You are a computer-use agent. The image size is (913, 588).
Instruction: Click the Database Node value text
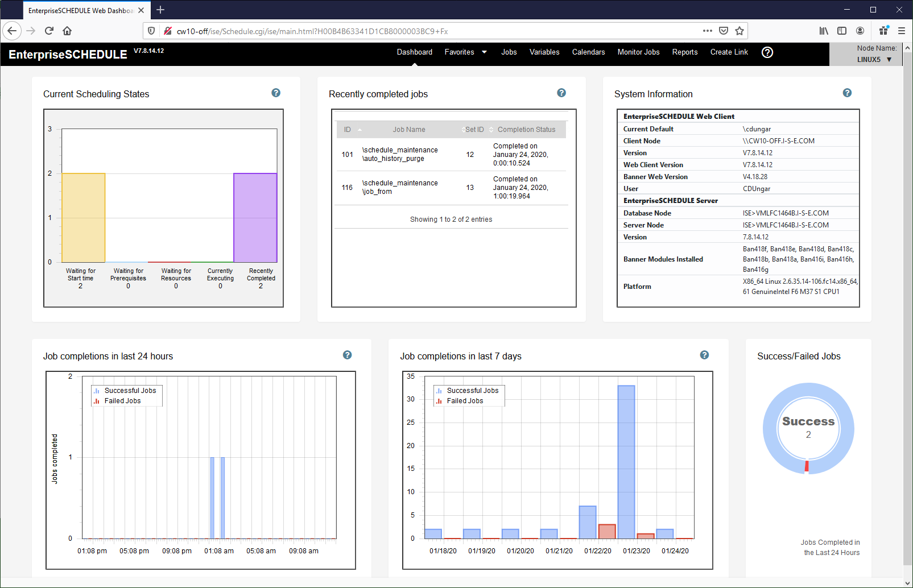(x=786, y=213)
